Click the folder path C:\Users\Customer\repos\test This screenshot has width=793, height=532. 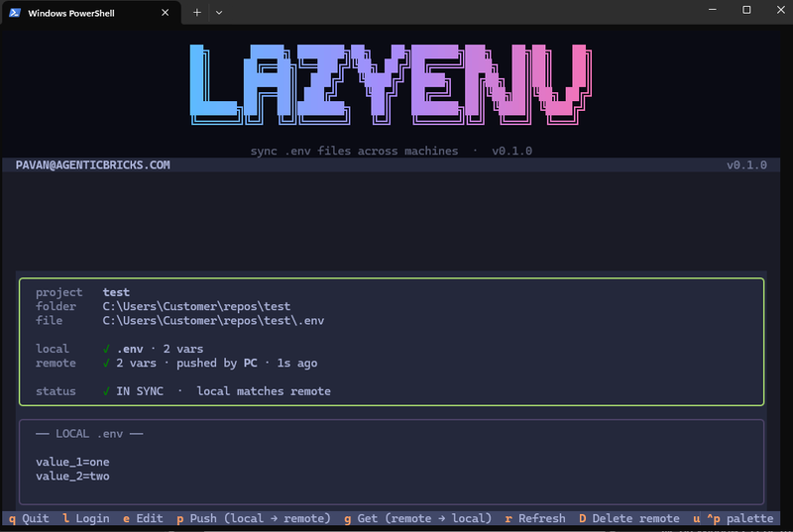(196, 307)
